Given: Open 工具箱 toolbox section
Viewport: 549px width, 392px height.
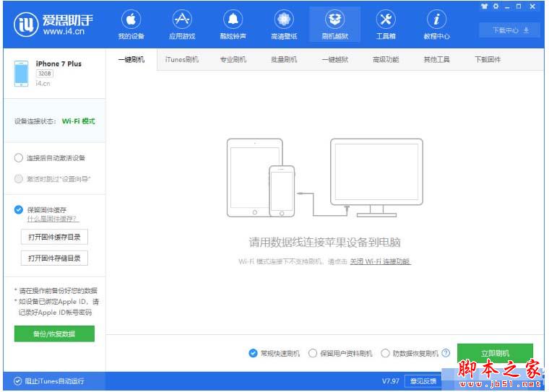Looking at the screenshot, I should (386, 25).
